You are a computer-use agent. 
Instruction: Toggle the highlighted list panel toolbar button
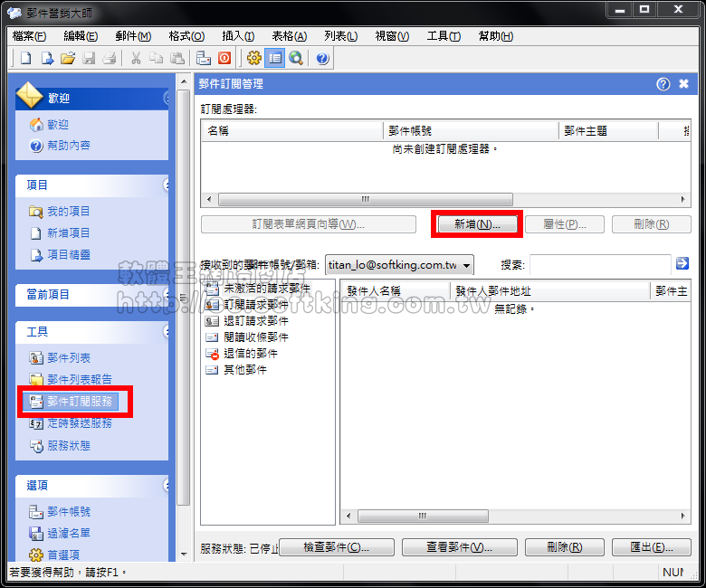(x=274, y=59)
